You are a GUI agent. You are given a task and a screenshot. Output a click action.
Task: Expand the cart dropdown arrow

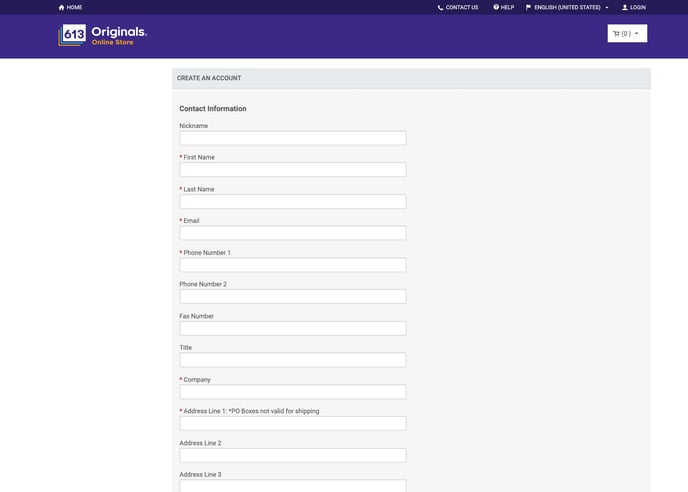(637, 33)
